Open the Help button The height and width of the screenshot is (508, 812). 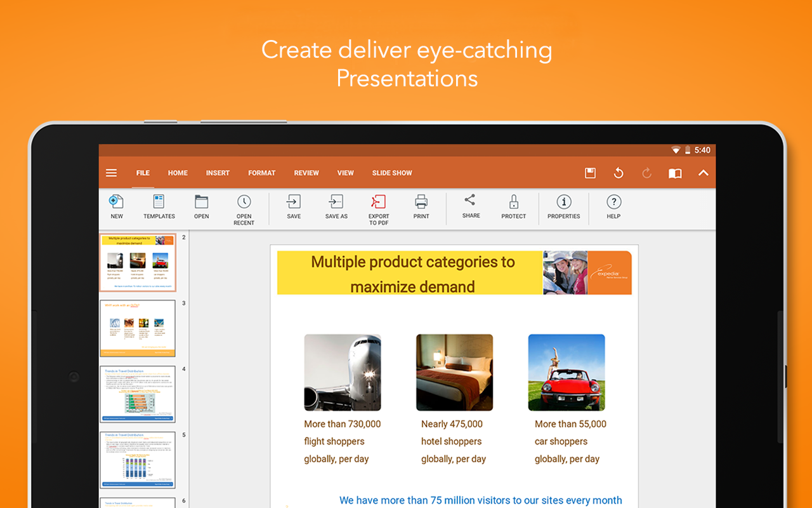point(613,207)
